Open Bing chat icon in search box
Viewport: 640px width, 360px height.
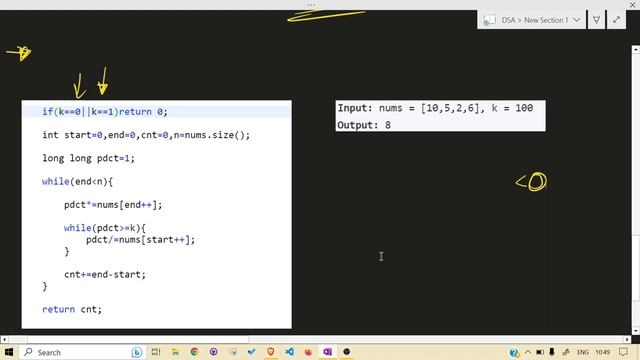tap(137, 352)
